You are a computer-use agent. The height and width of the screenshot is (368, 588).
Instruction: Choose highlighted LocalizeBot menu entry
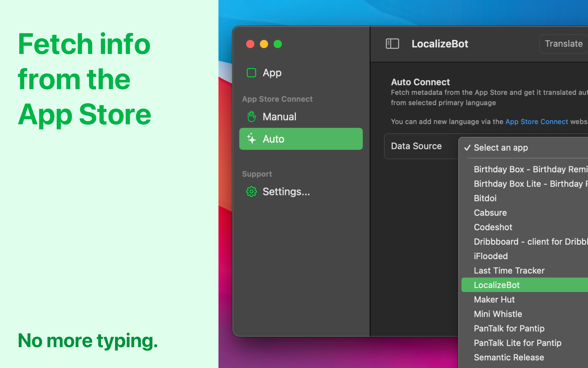point(525,285)
